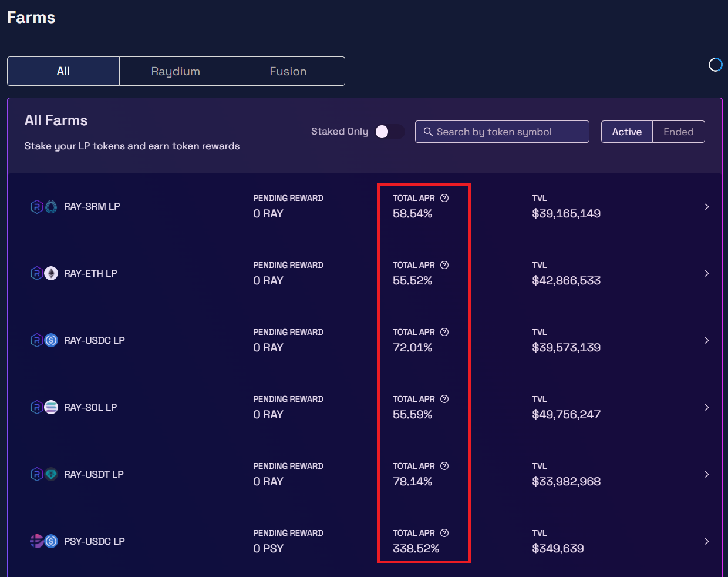The width and height of the screenshot is (728, 577).
Task: Open Total APR help icon for RAY-USDC LP
Action: 444,332
